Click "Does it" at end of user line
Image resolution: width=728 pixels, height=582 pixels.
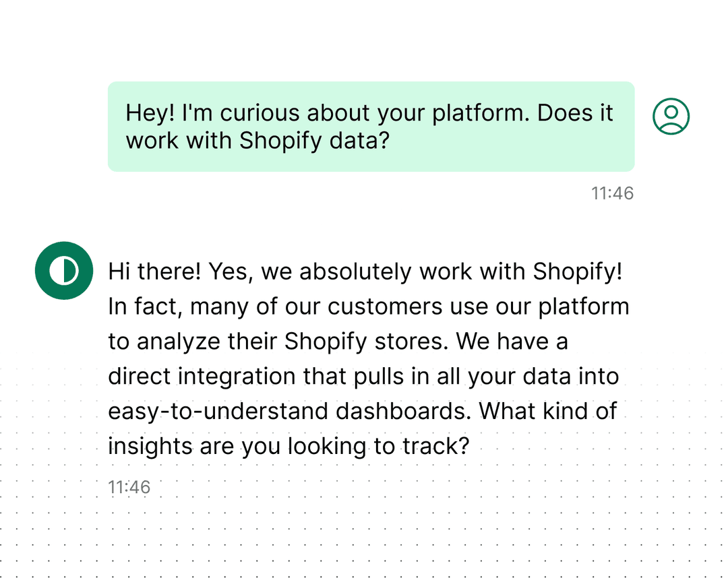575,112
